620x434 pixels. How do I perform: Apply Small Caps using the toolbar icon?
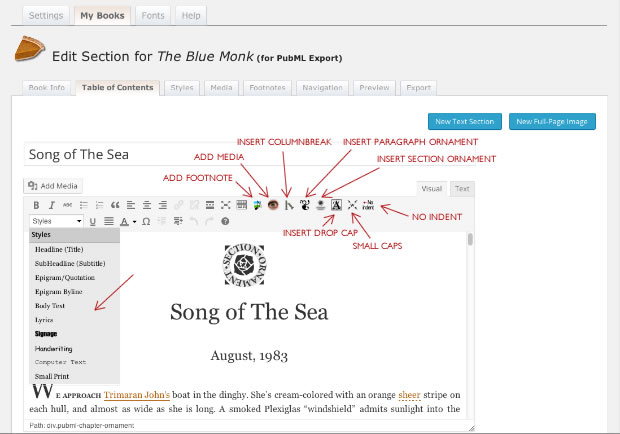[x=352, y=205]
